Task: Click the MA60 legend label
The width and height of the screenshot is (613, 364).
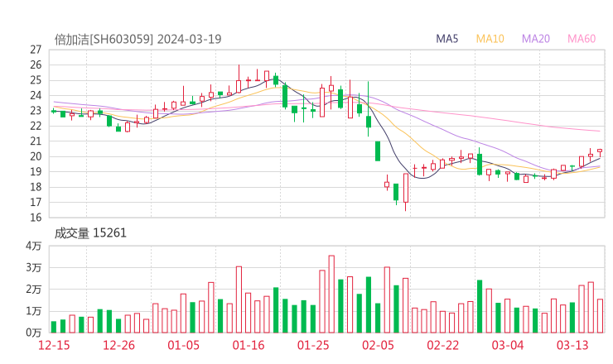Action: (x=582, y=39)
